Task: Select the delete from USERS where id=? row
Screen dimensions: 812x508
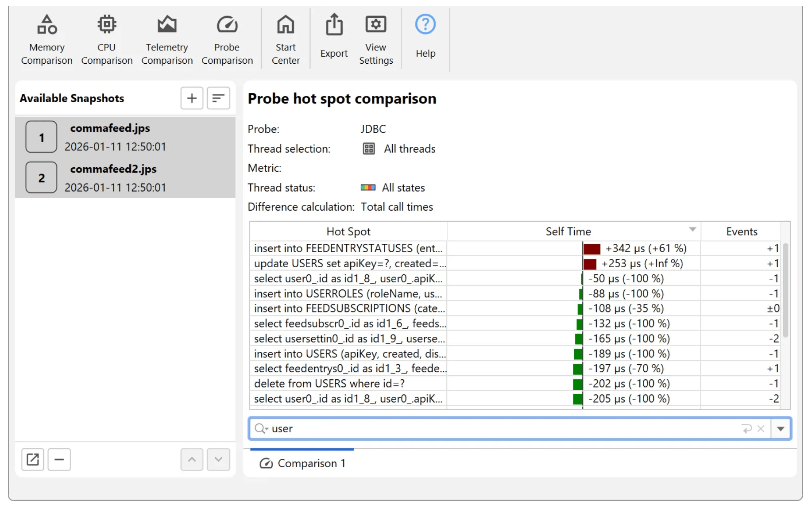Action: [x=515, y=383]
